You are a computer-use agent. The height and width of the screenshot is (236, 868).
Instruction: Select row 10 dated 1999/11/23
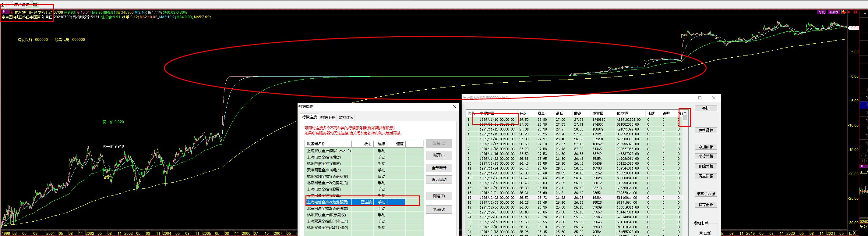[574, 164]
